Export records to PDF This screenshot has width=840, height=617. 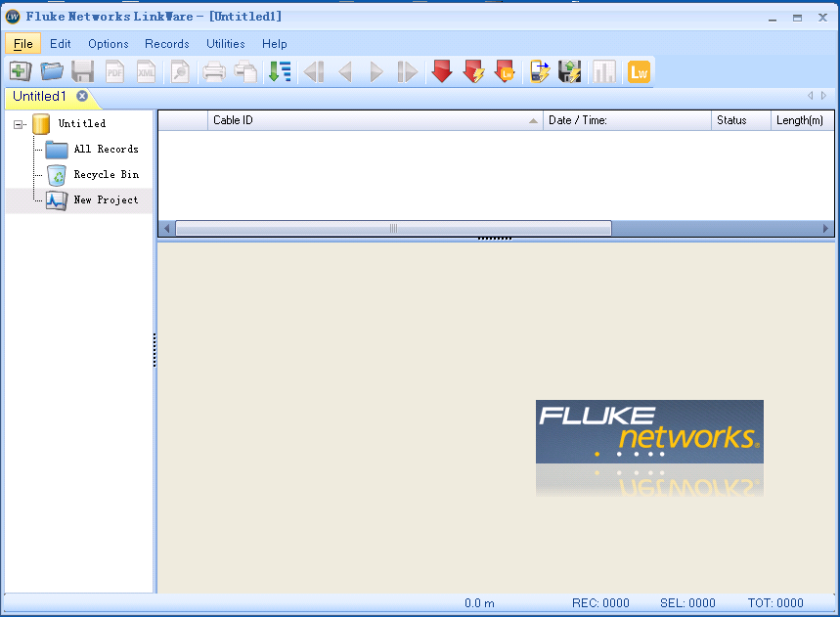click(114, 71)
